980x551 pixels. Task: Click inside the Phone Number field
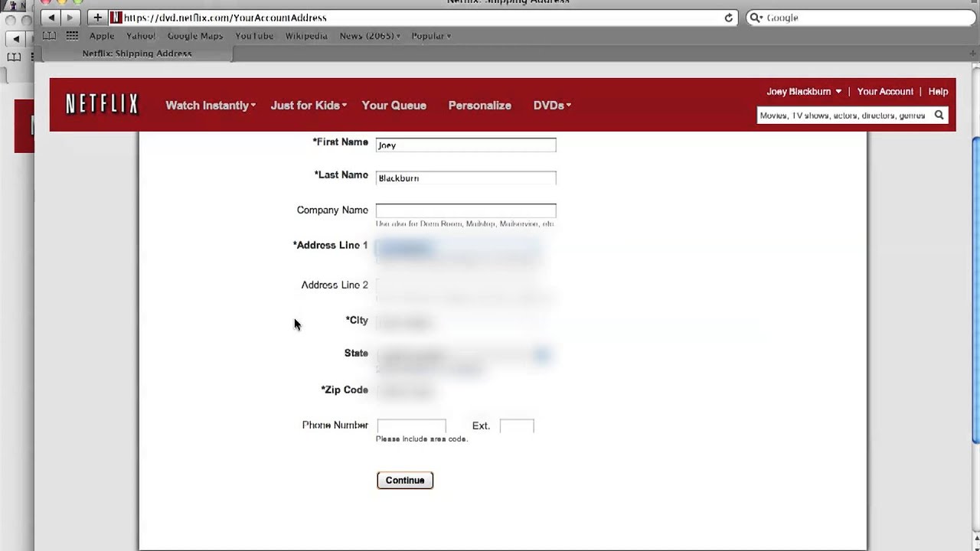411,425
